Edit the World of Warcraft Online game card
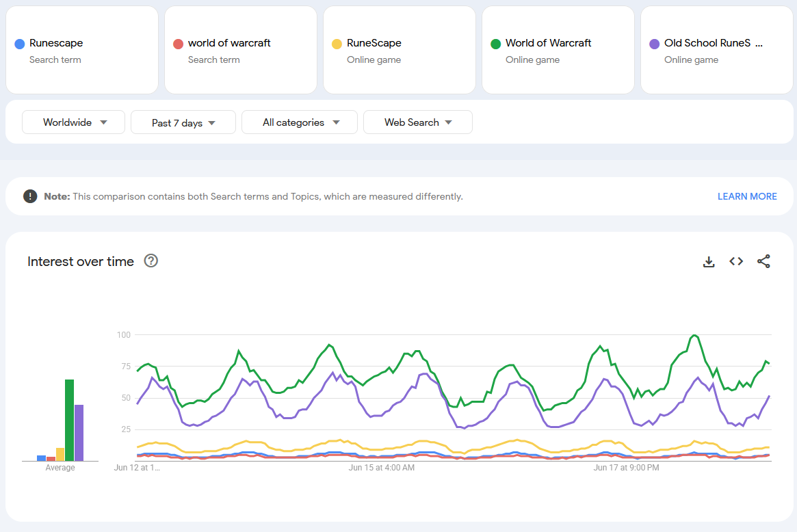This screenshot has width=797, height=532. click(558, 50)
